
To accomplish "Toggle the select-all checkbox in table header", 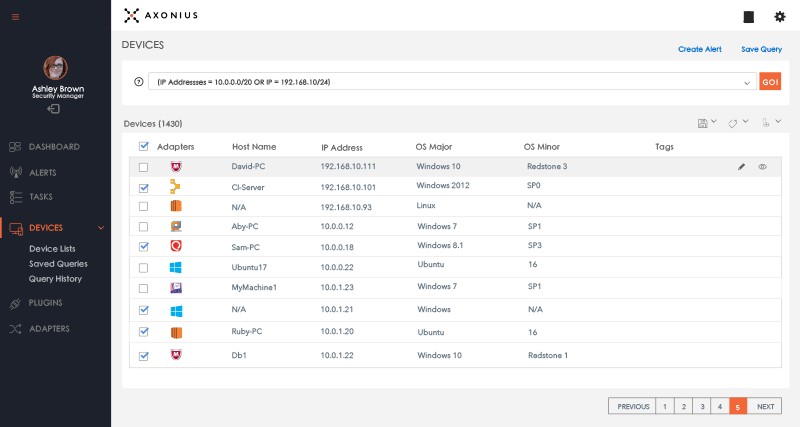I will click(144, 146).
